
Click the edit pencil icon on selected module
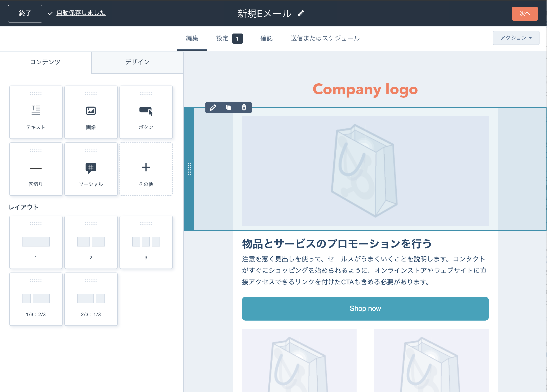[x=213, y=108]
